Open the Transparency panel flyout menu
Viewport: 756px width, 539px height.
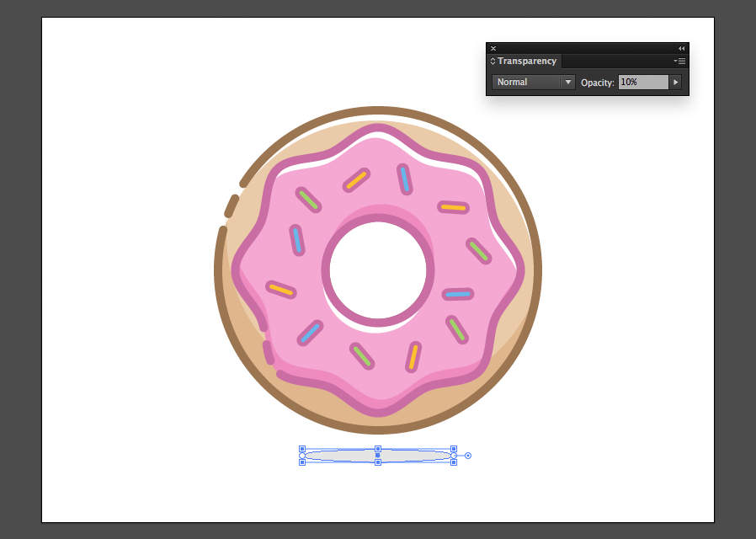pyautogui.click(x=679, y=61)
